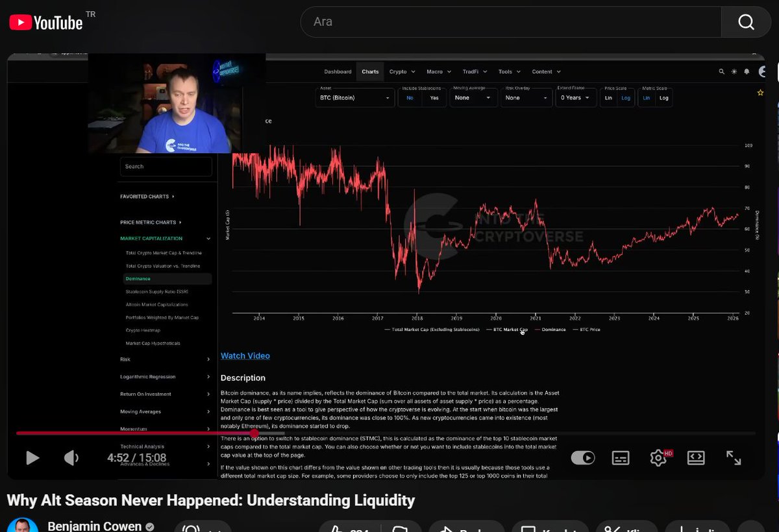Switch to theater mode icon
The width and height of the screenshot is (779, 532).
coord(696,458)
